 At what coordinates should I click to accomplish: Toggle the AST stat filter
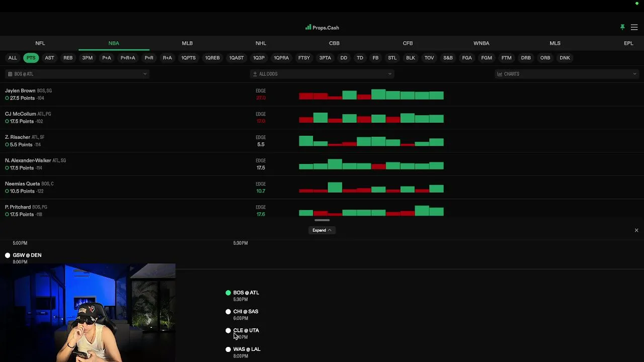[x=49, y=58]
